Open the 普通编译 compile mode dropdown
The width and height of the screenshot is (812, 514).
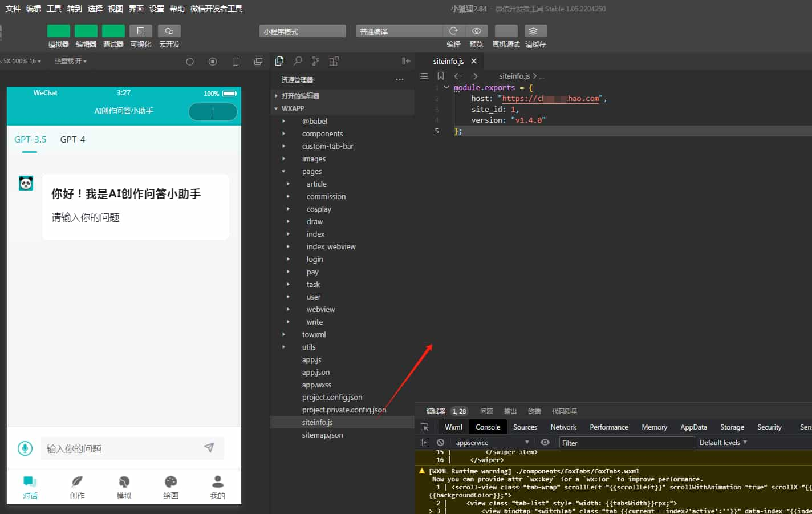pos(399,30)
